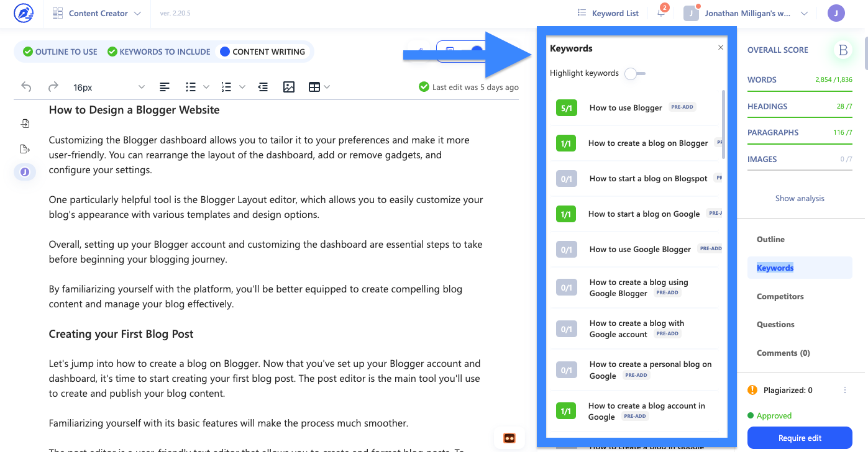
Task: Click the 'Last edit was 5 days ago' status
Action: point(468,87)
